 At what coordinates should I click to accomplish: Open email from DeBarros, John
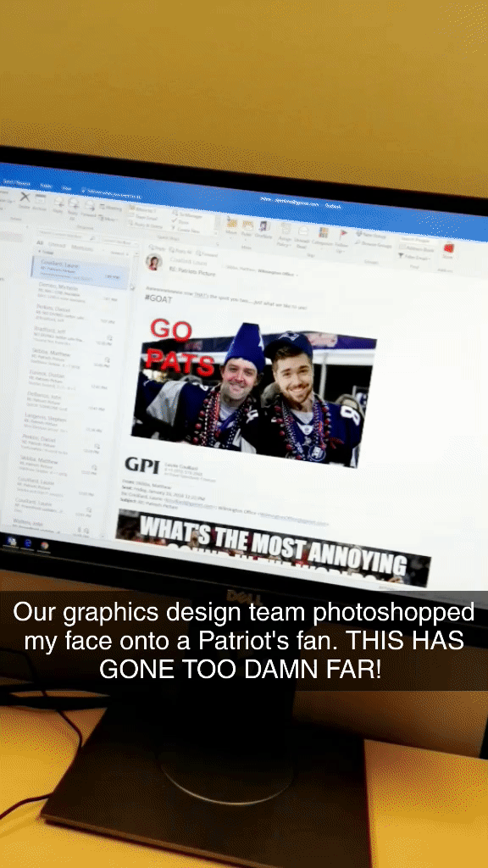tap(65, 401)
